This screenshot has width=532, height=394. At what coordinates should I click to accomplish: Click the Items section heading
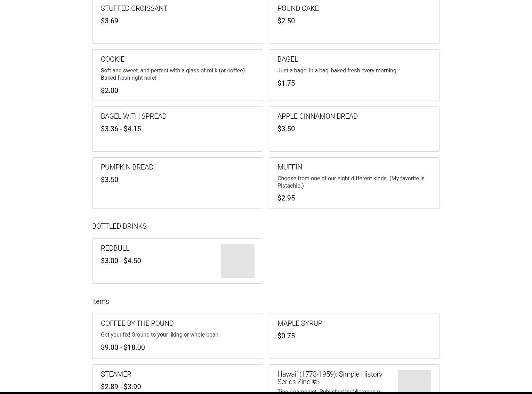(x=100, y=301)
